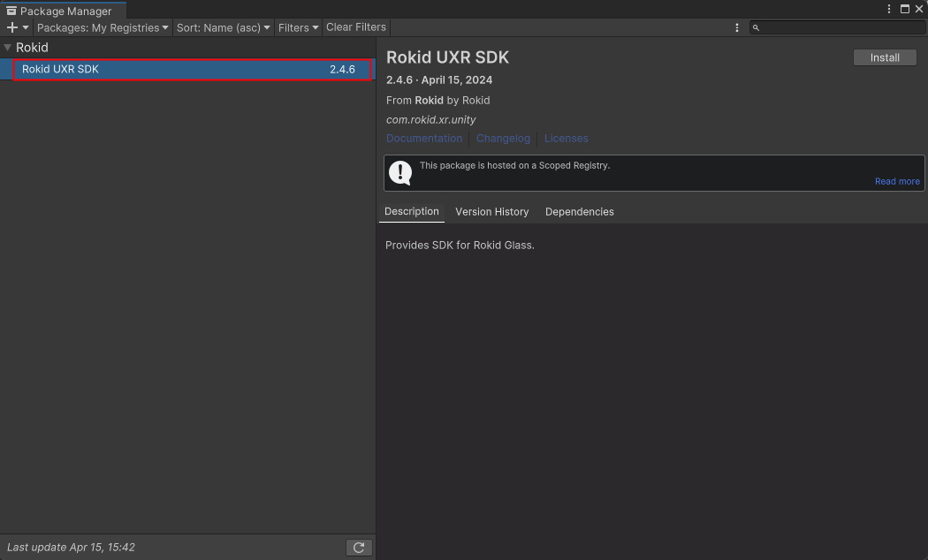Click the search magnifier icon
Image resolution: width=928 pixels, height=560 pixels.
756,27
